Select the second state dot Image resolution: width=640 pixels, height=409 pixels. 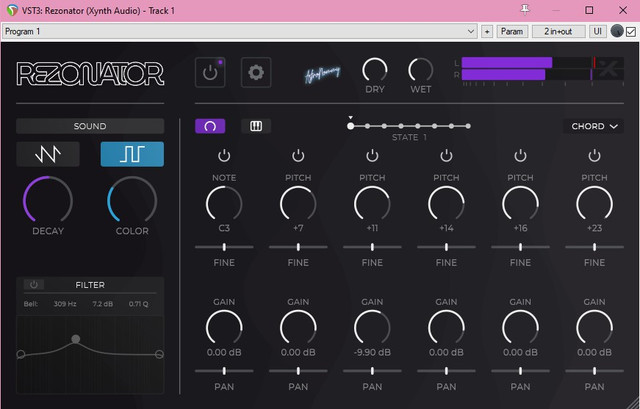(x=367, y=126)
